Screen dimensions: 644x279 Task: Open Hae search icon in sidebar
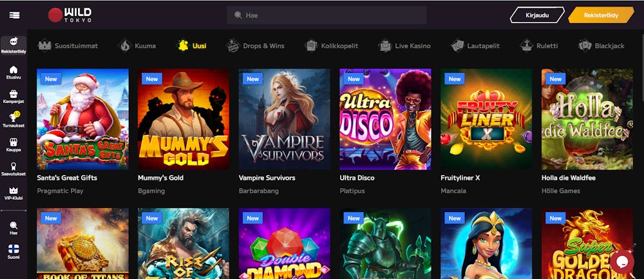click(14, 225)
